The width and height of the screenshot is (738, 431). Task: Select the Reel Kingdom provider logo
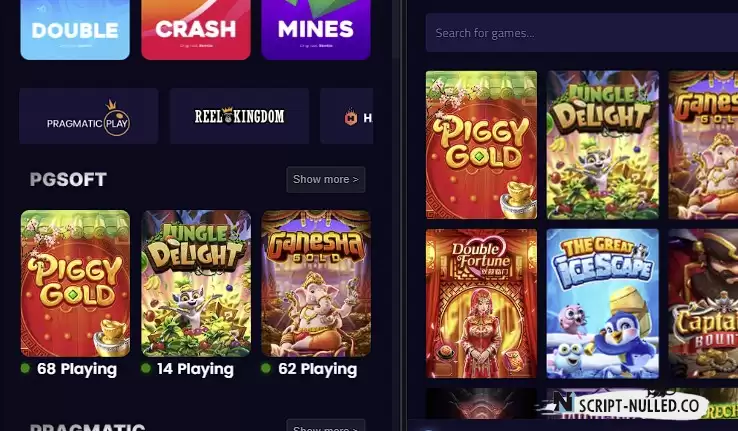click(239, 116)
